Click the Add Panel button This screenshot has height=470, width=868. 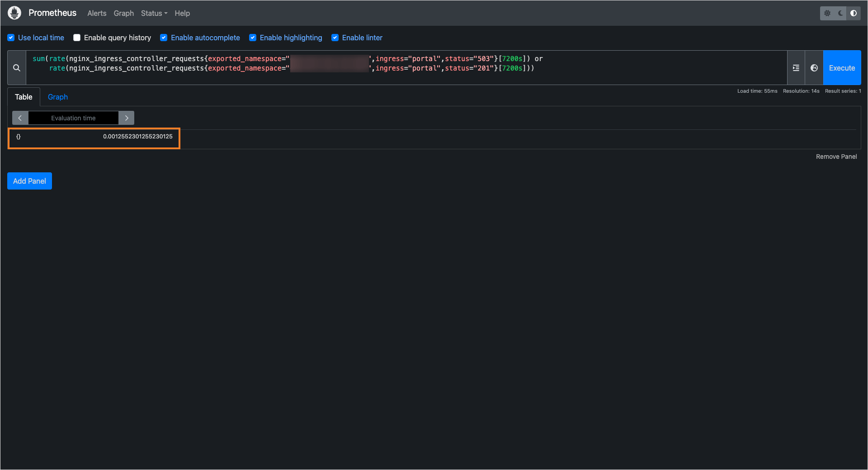tap(29, 181)
